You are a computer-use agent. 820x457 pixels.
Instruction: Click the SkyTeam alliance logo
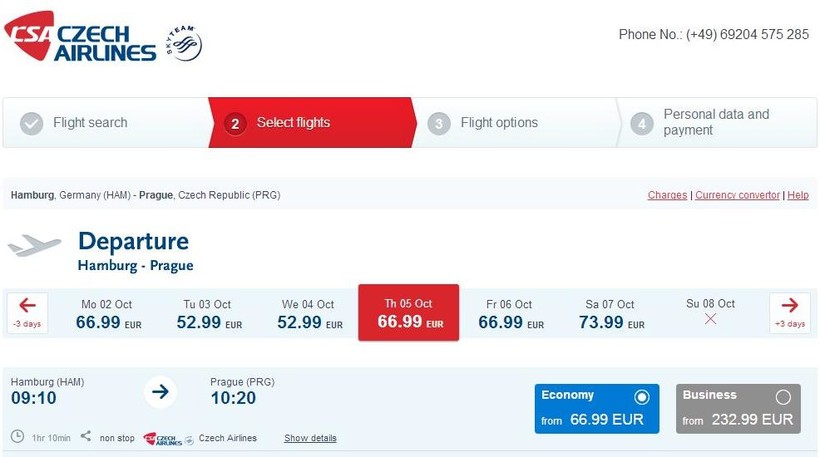click(184, 44)
